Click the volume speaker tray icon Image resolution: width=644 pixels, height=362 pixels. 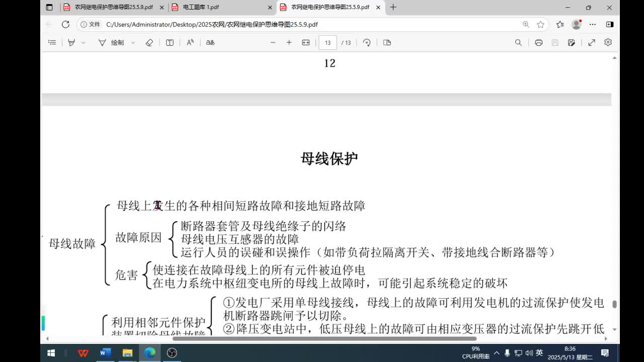pyautogui.click(x=529, y=353)
